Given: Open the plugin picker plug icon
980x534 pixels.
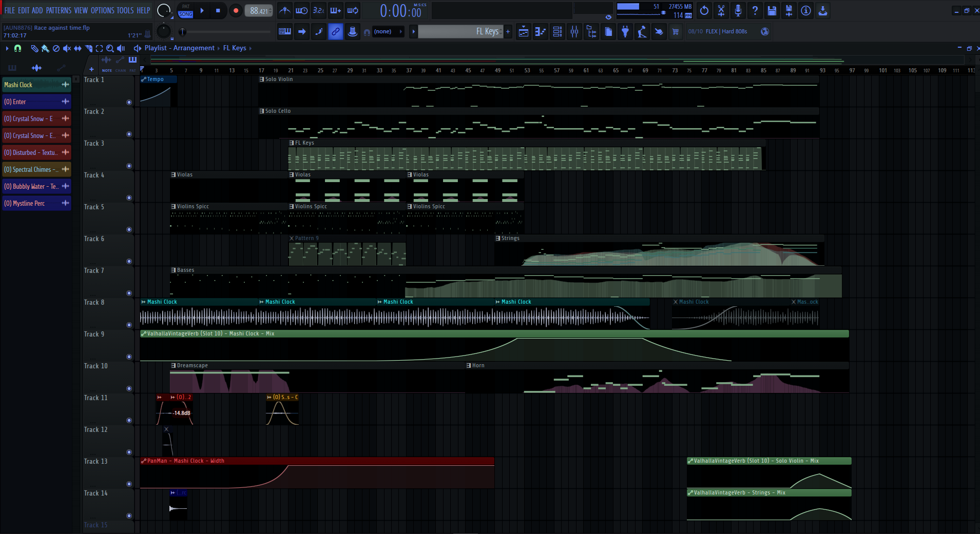Looking at the screenshot, I should [625, 32].
